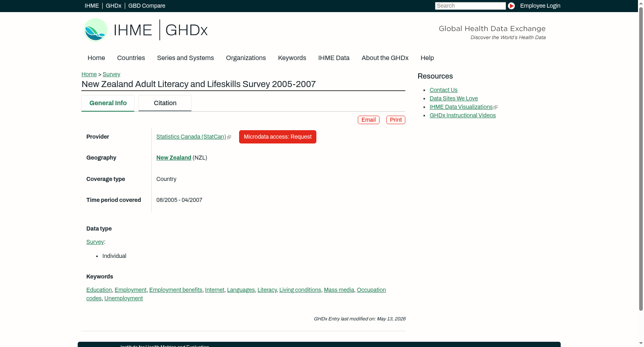Open the Employment keyword link
This screenshot has width=644, height=347.
point(130,290)
